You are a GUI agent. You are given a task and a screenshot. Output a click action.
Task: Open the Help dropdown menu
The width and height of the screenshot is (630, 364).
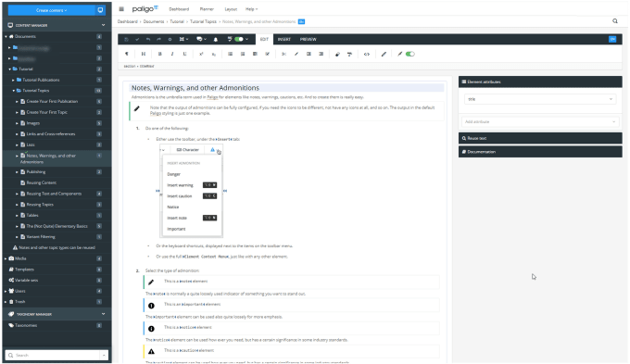pyautogui.click(x=251, y=9)
